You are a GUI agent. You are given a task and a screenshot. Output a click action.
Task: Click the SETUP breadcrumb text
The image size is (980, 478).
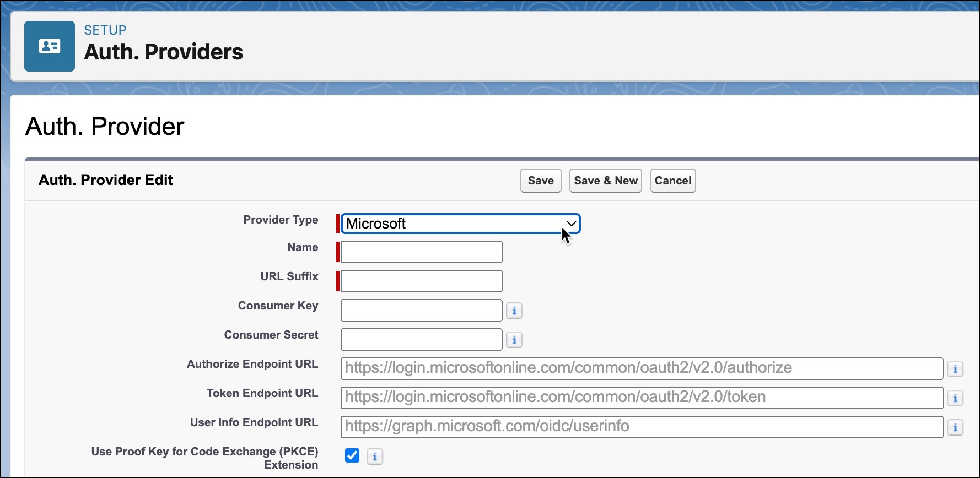[x=105, y=30]
